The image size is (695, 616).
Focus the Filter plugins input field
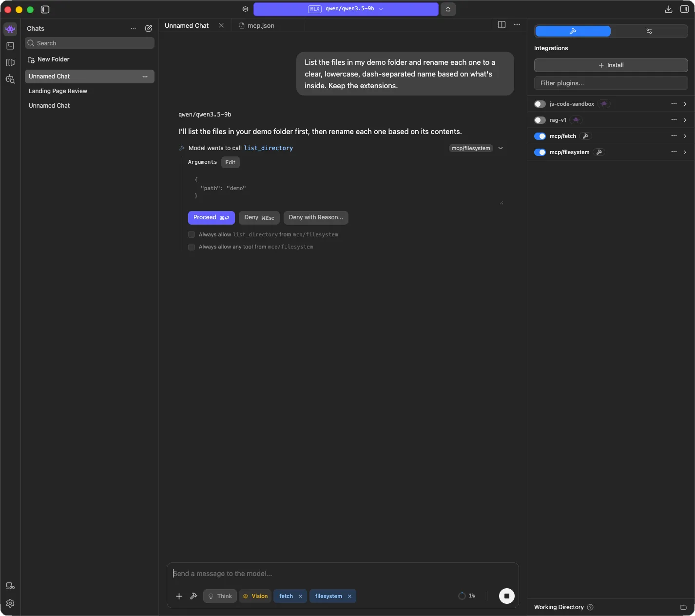click(x=611, y=83)
